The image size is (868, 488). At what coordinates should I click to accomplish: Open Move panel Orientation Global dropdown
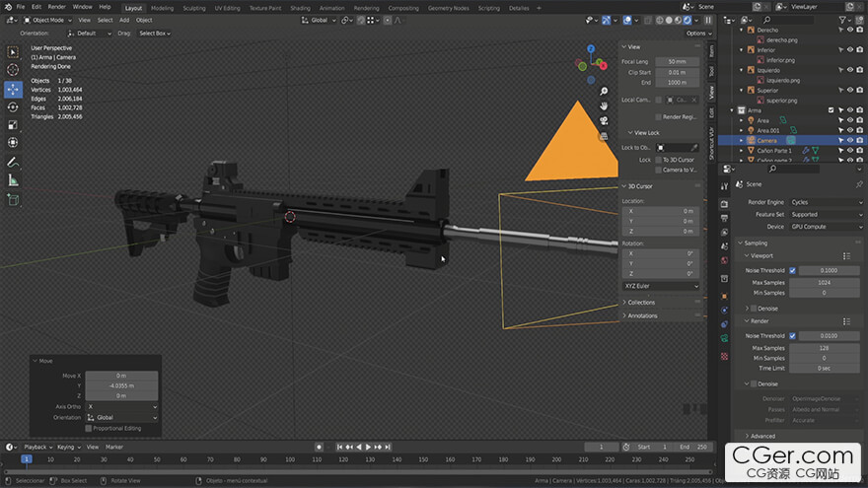point(121,418)
